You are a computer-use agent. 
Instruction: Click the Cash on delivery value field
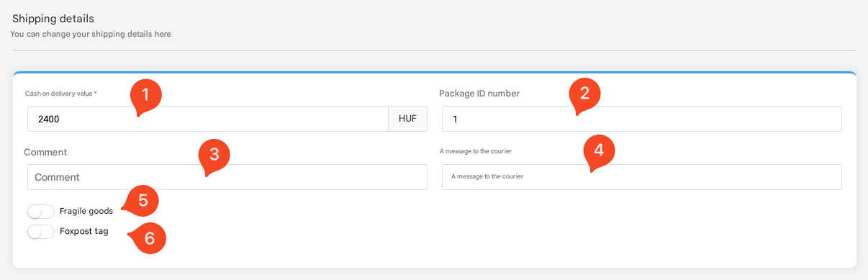point(208,119)
